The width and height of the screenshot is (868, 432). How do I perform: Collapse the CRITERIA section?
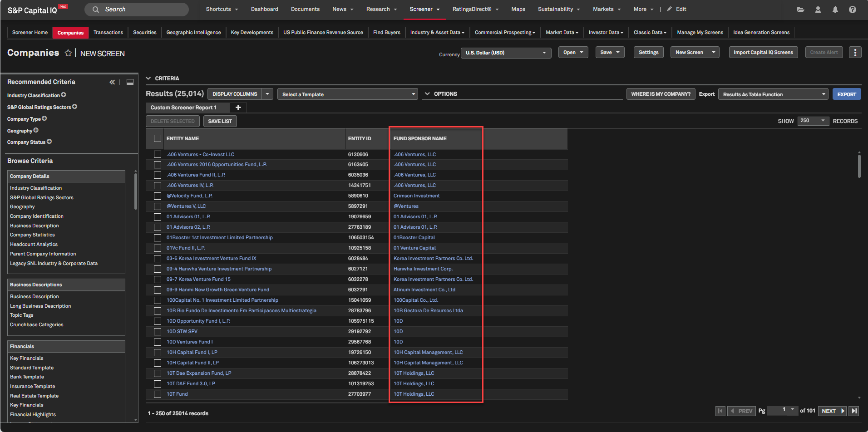pyautogui.click(x=148, y=79)
